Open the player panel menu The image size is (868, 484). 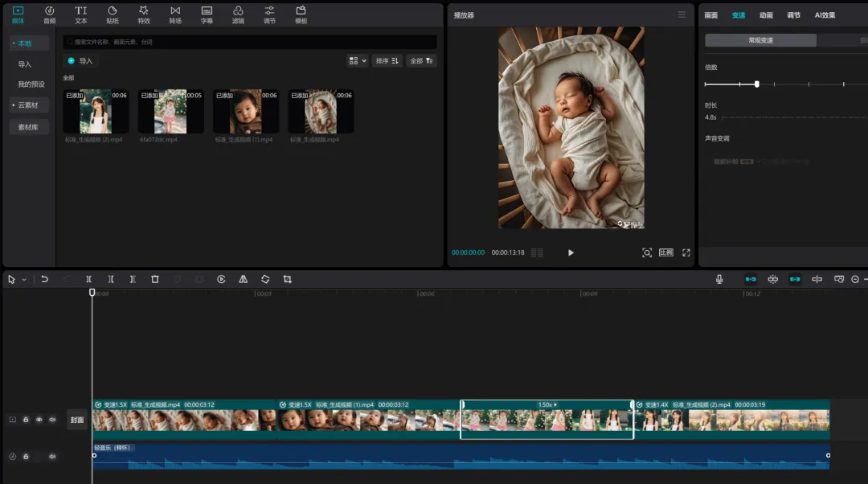(682, 15)
